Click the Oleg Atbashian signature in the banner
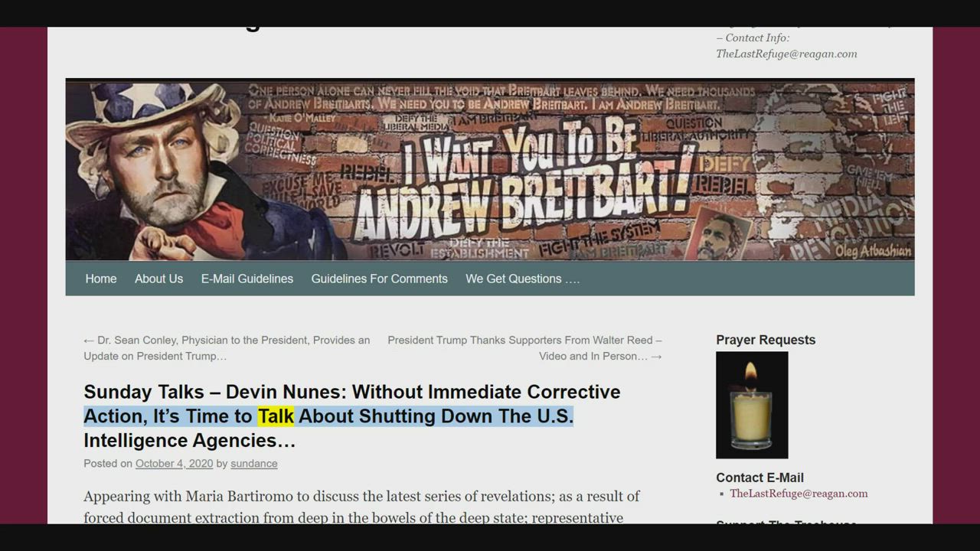This screenshot has height=551, width=980. click(x=873, y=251)
